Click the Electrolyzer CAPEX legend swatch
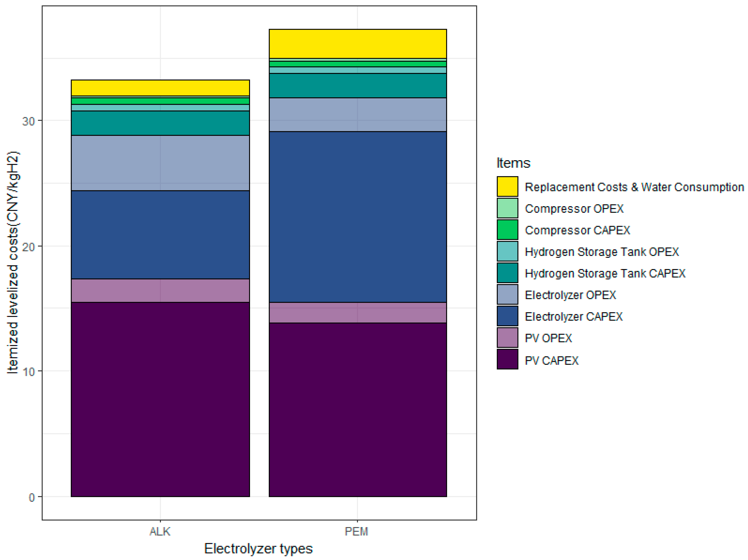Image resolution: width=748 pixels, height=560 pixels. click(x=507, y=316)
